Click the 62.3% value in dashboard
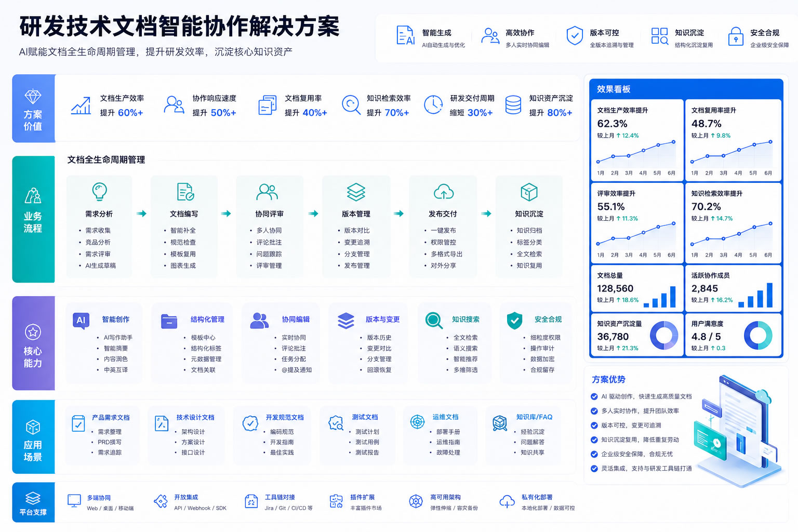The height and width of the screenshot is (532, 798). coord(612,124)
